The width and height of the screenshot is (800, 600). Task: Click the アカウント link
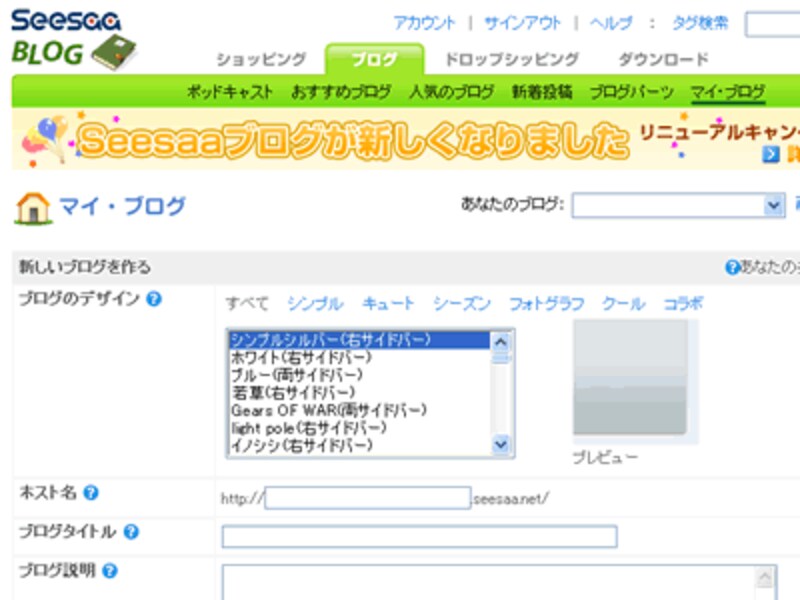[424, 23]
